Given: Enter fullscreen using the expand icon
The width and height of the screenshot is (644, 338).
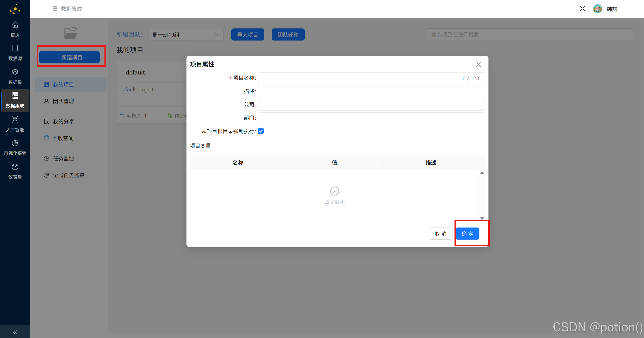Looking at the screenshot, I should [582, 9].
